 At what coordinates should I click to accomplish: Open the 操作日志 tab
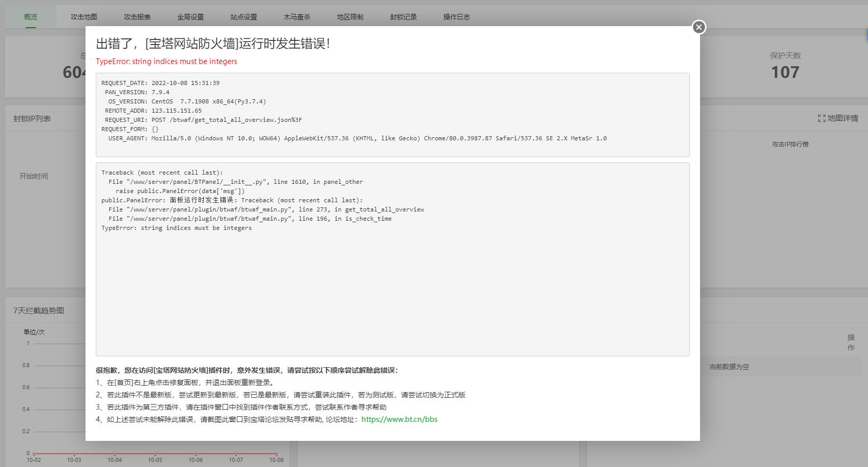(457, 17)
